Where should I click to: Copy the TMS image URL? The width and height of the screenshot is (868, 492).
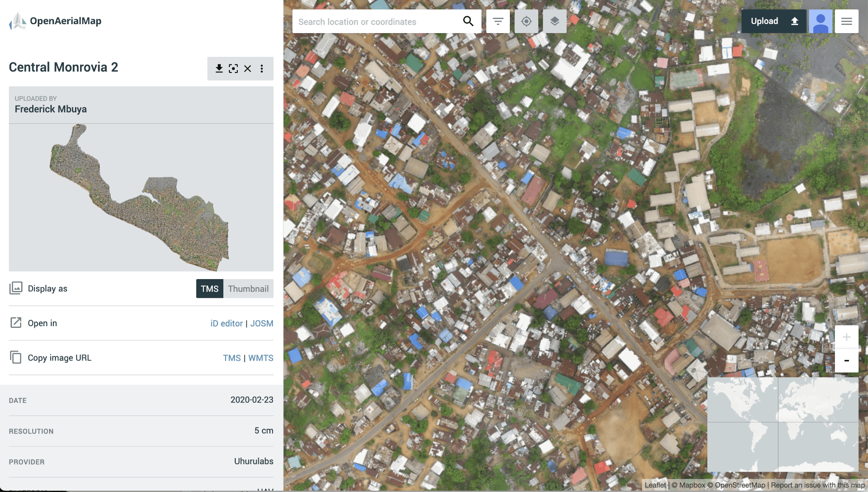[x=232, y=358]
